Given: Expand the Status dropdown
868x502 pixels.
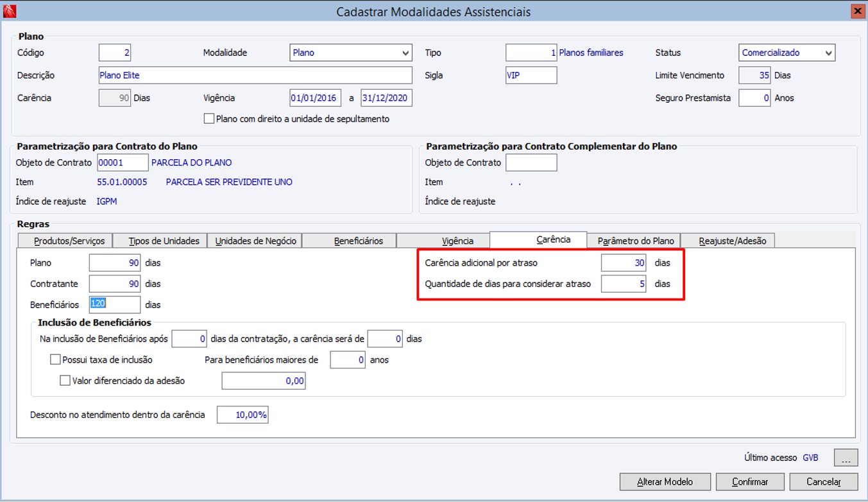Looking at the screenshot, I should click(787, 53).
